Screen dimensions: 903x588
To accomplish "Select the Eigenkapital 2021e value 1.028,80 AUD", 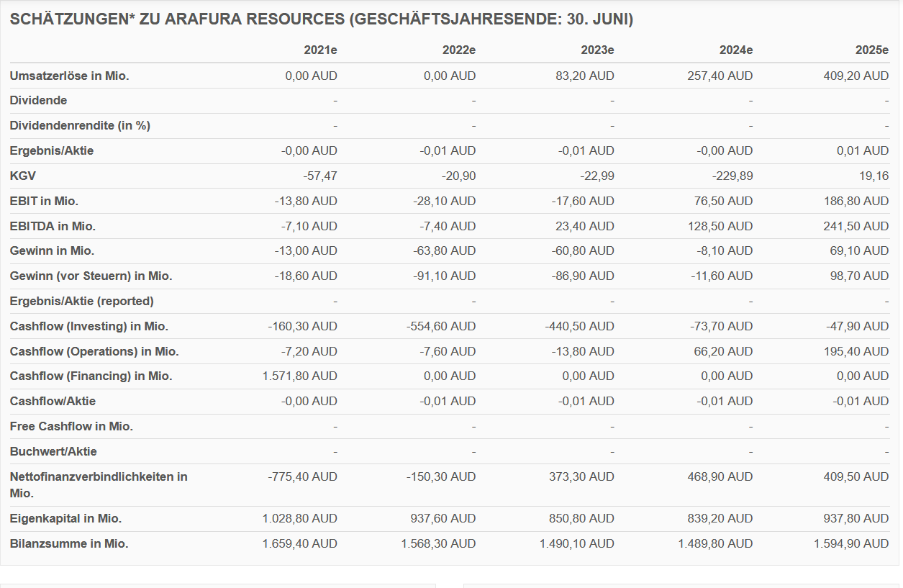I will pos(299,518).
